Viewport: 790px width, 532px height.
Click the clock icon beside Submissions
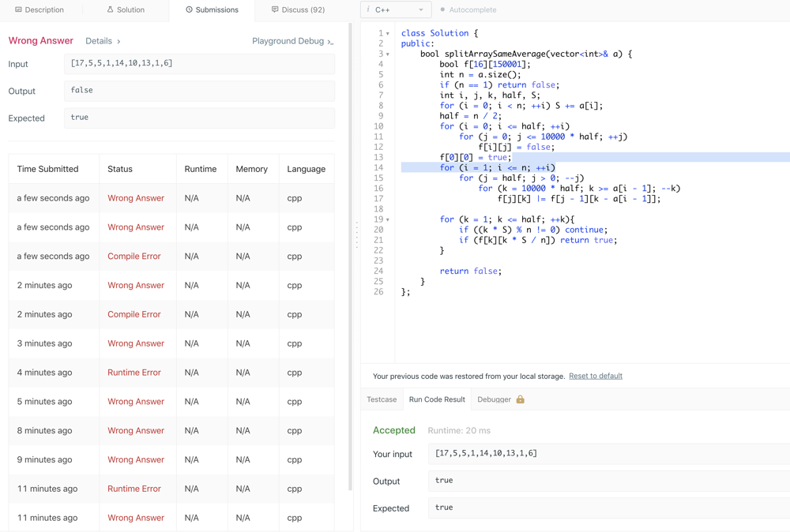(x=189, y=10)
